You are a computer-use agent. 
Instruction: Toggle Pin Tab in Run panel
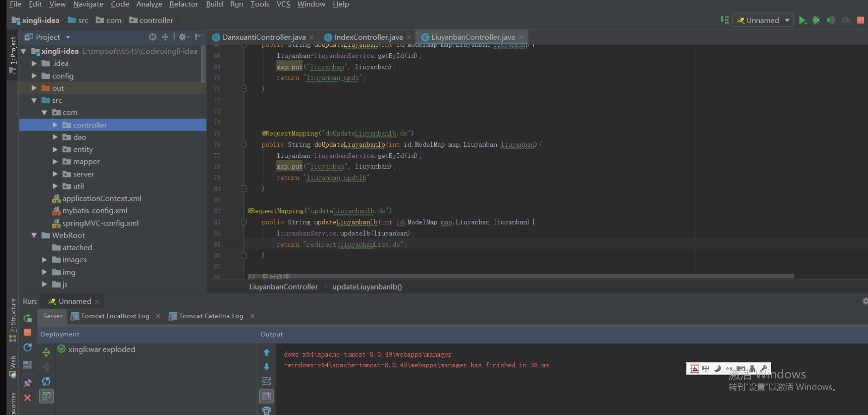click(28, 383)
